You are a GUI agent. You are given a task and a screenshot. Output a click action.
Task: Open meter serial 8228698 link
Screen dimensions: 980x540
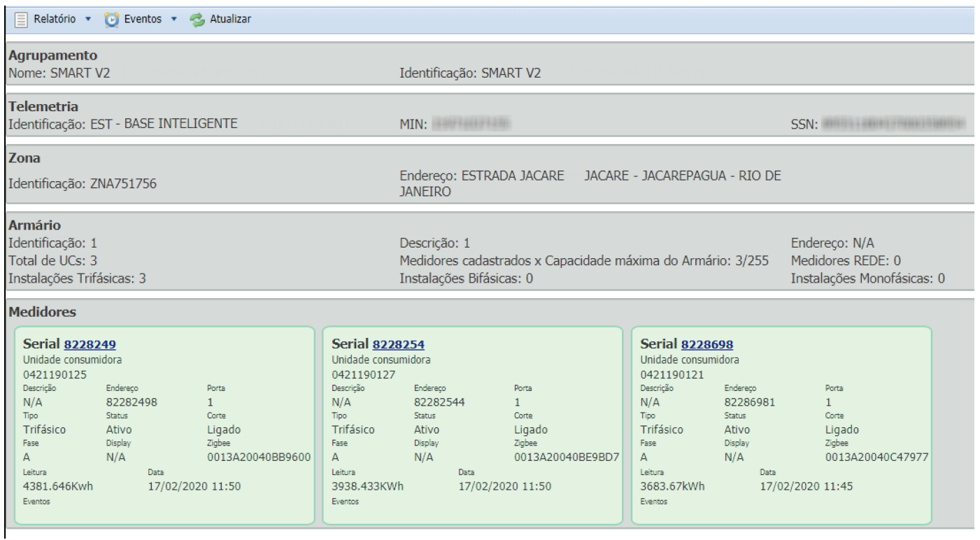(x=707, y=344)
